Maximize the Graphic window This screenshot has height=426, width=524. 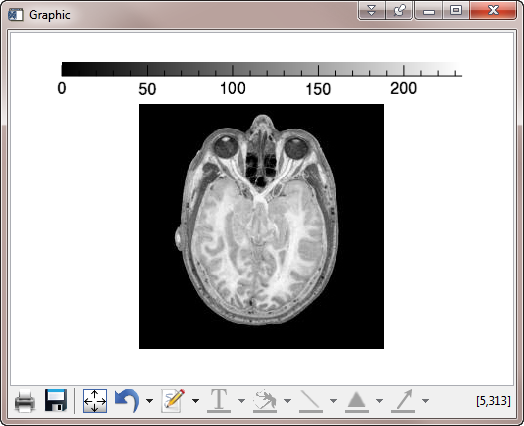click(456, 11)
